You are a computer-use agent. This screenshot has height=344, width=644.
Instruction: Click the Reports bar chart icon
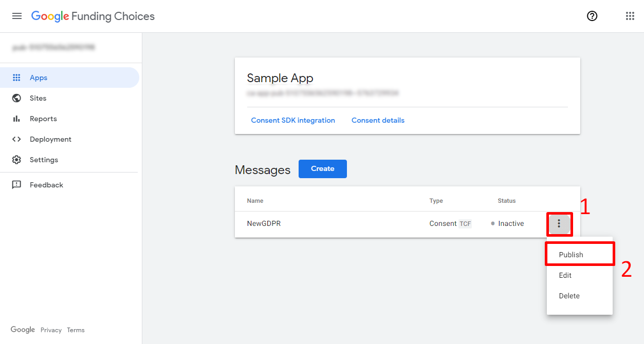point(16,119)
